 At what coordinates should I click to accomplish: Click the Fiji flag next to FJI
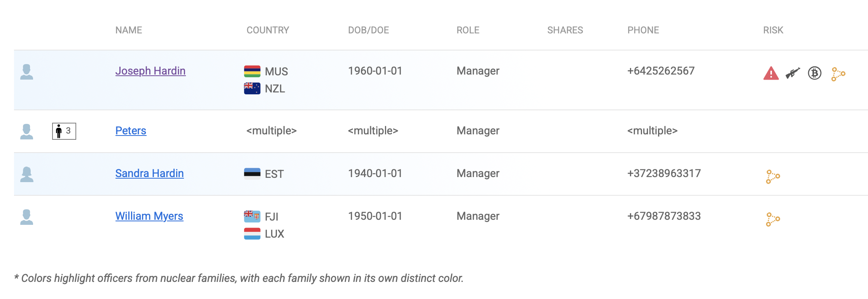(x=252, y=216)
